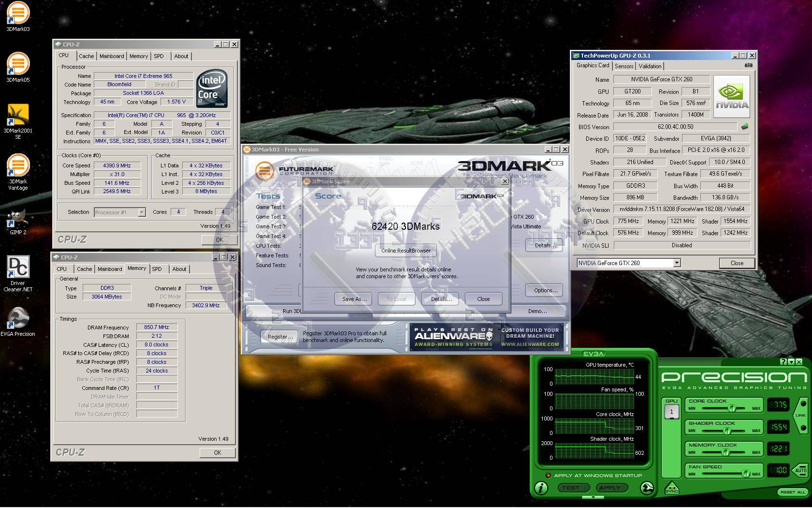812x508 pixels.
Task: Select GPU 1 in EVGA Precision
Action: coord(671,412)
